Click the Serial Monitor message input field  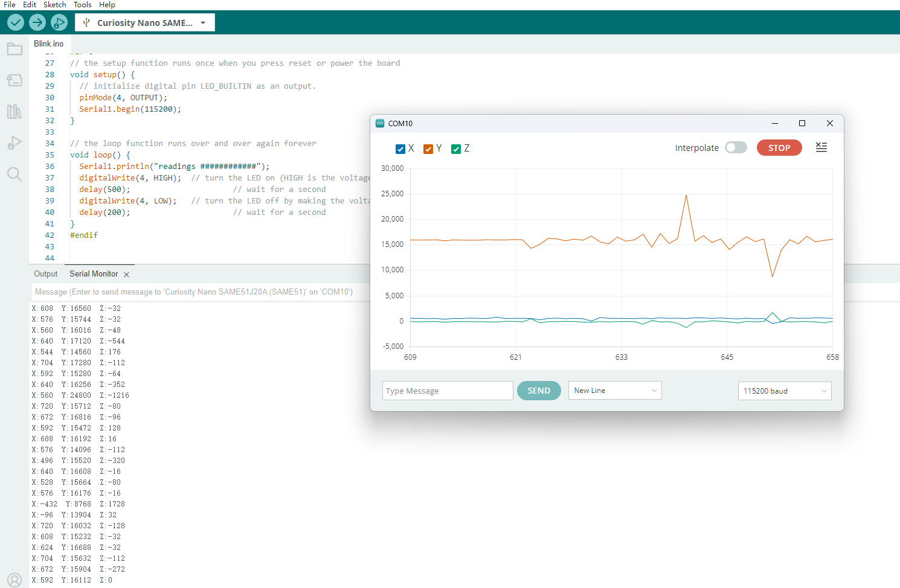click(x=201, y=292)
